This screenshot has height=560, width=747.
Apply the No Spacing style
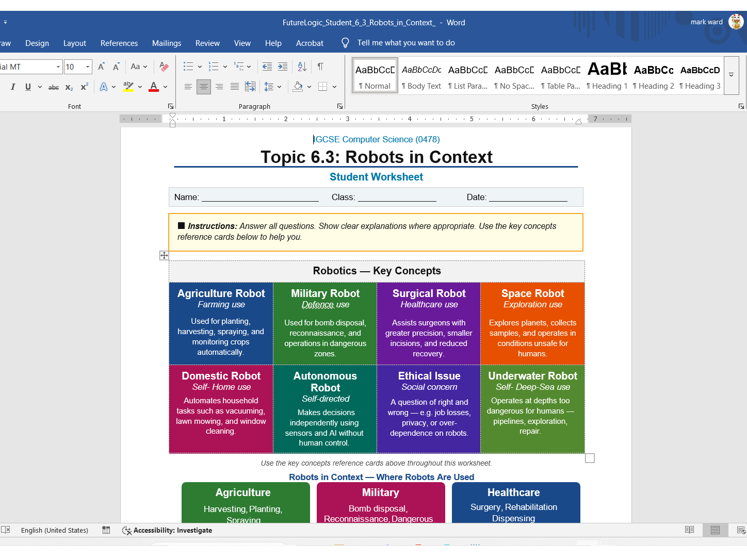click(x=514, y=76)
